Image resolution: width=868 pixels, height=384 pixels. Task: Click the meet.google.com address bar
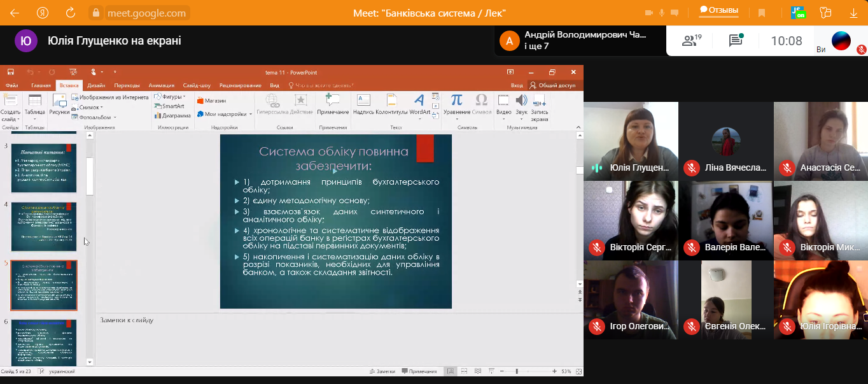(138, 13)
